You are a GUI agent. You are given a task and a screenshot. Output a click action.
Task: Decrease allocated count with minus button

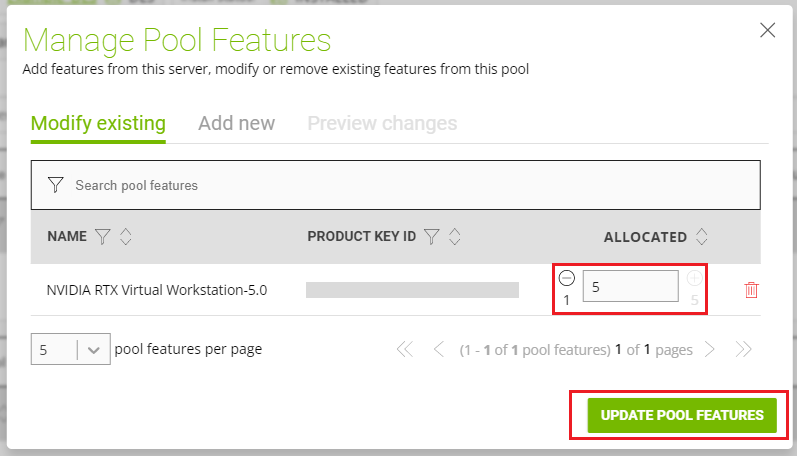(x=566, y=279)
